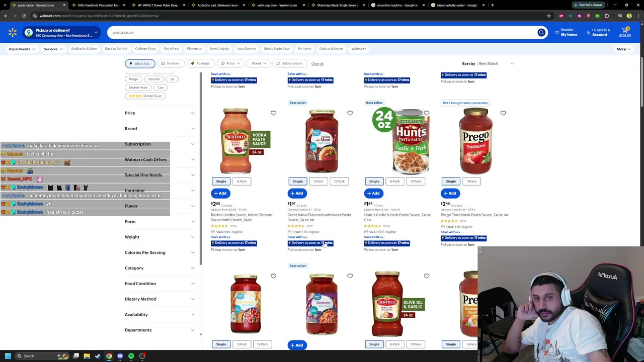Image resolution: width=644 pixels, height=362 pixels.
Task: Open the Windows Start menu
Action: [8, 356]
